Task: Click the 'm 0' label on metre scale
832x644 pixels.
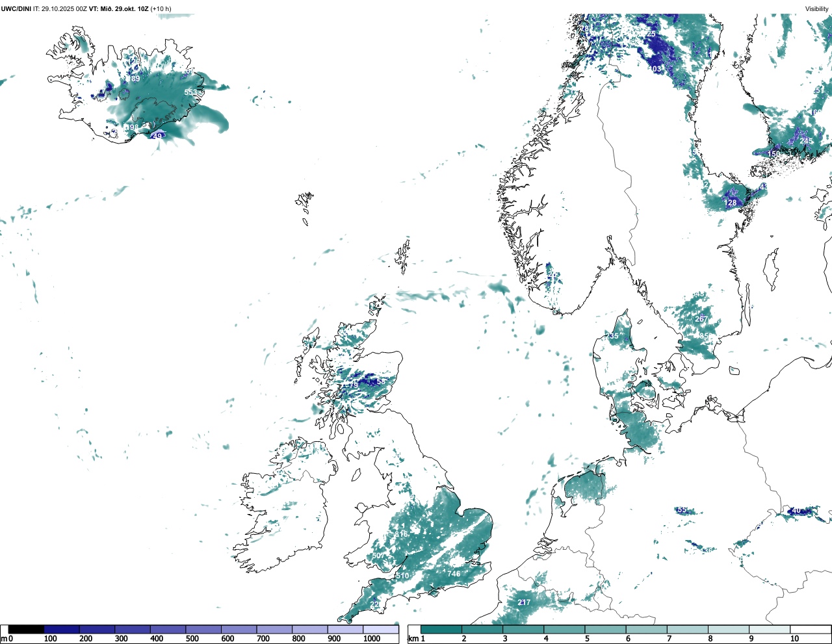Action: (6, 639)
